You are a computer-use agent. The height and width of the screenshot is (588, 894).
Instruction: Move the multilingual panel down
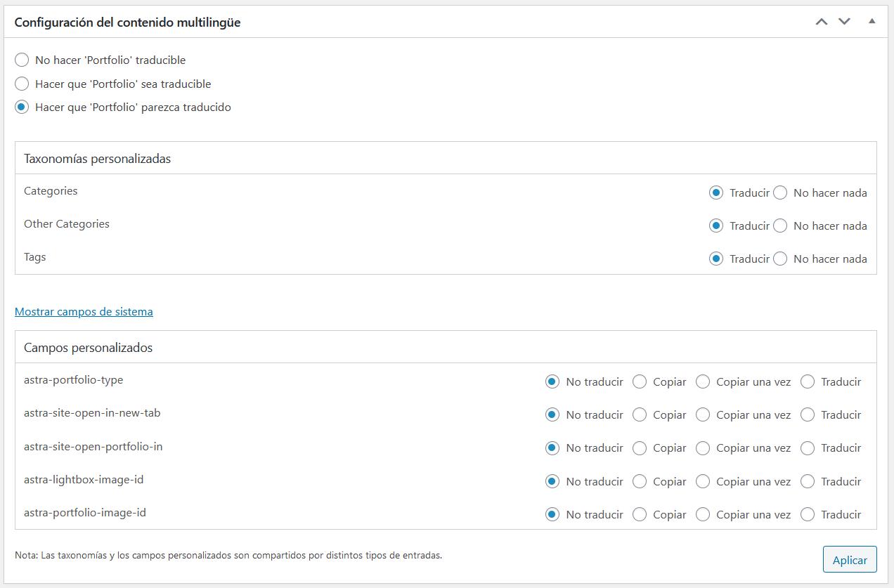click(x=844, y=22)
